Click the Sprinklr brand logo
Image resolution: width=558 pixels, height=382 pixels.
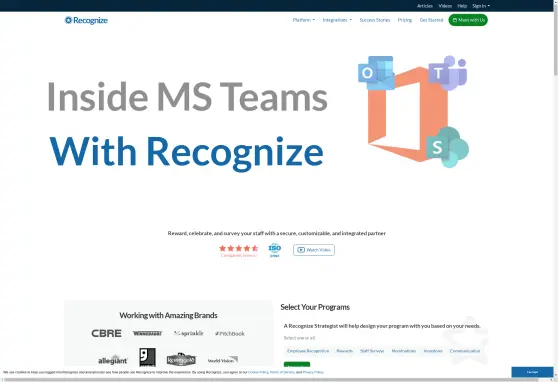point(189,333)
